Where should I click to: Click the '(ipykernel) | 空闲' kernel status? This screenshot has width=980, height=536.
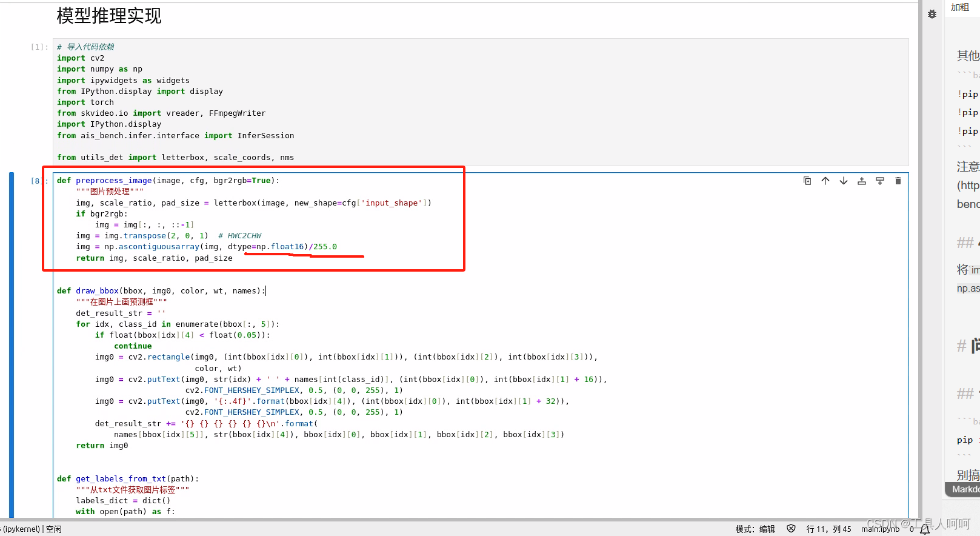point(32,529)
